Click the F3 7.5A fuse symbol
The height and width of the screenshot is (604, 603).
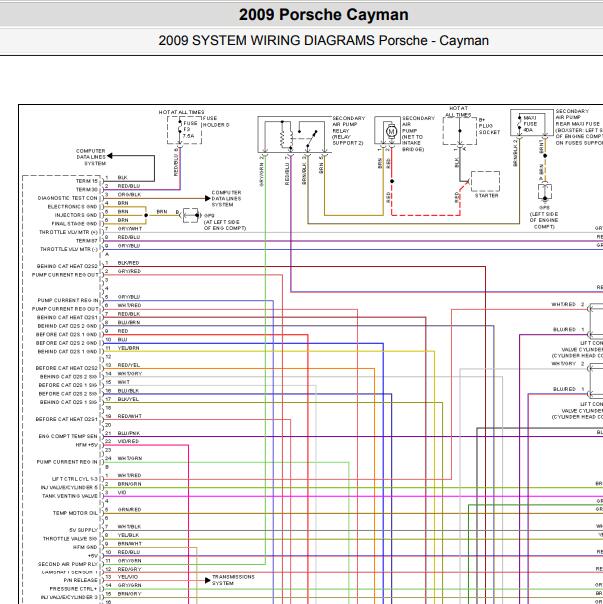(186, 129)
